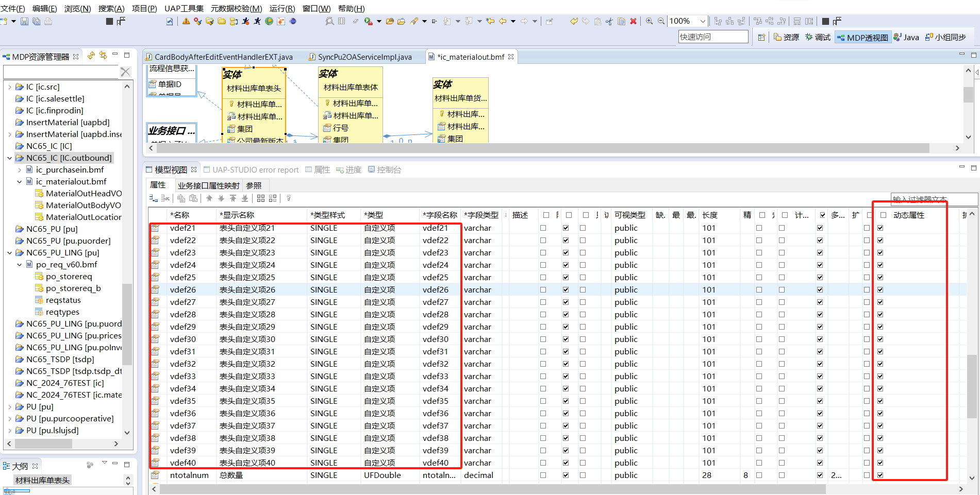Click the magnifier search icon in the main toolbar
Screen dimensions: 980x495
tap(329, 21)
